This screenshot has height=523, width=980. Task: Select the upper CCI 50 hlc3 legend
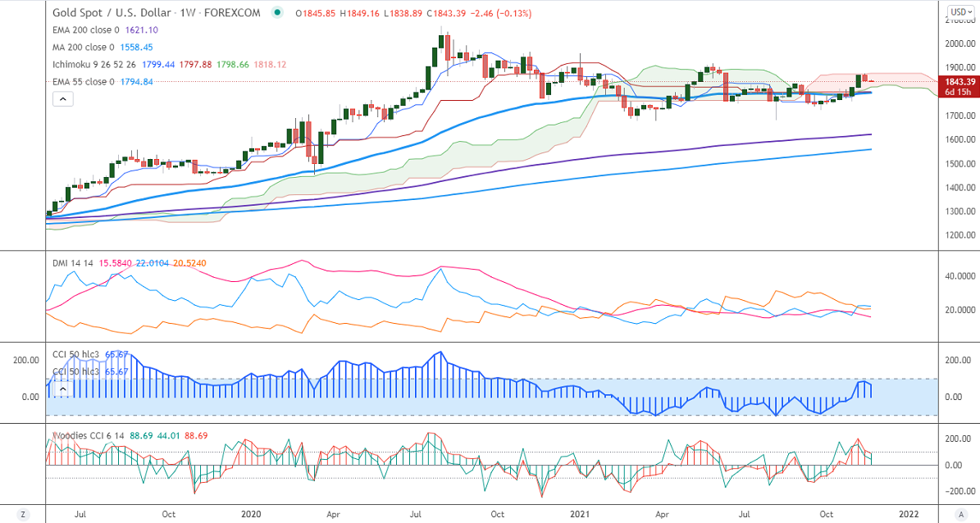(75, 354)
